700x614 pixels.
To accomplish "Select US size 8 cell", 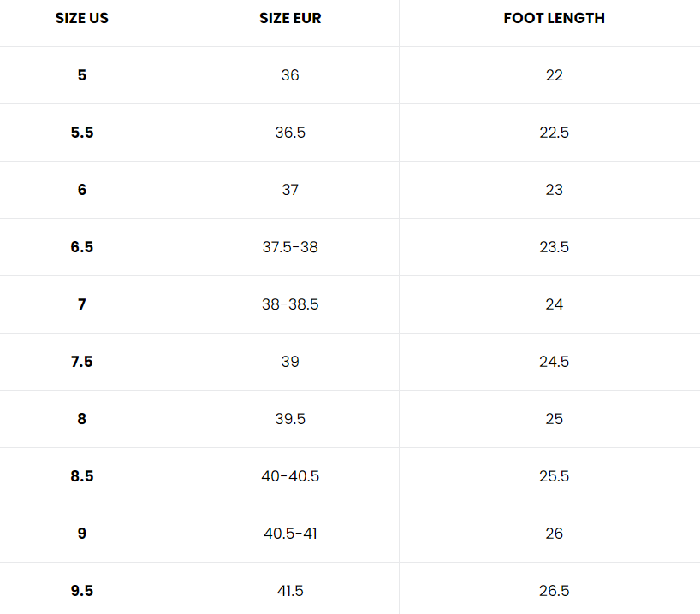I will tap(82, 419).
